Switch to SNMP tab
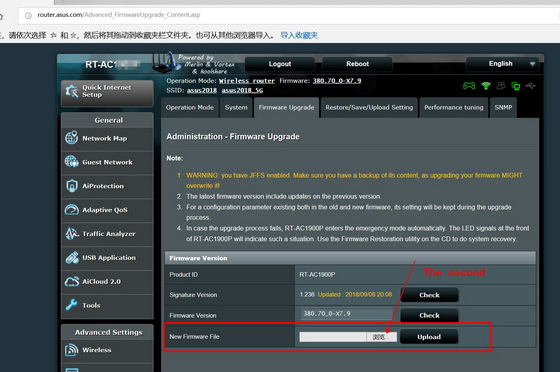 (503, 107)
